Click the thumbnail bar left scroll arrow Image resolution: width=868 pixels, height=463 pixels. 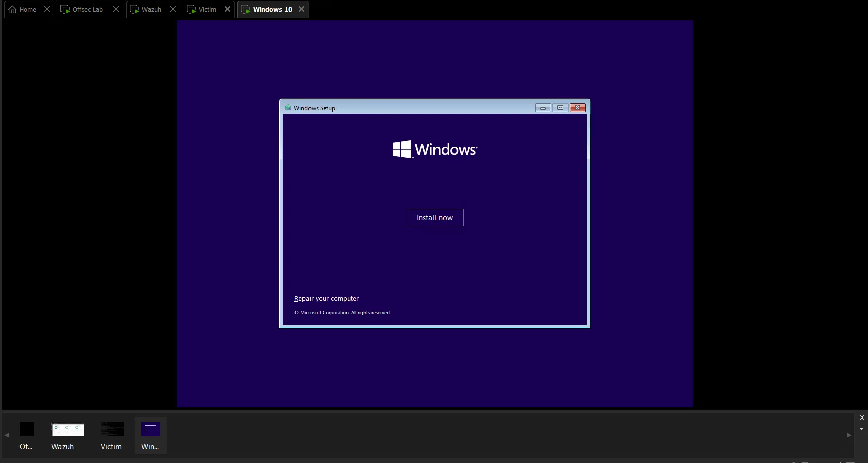pos(7,435)
